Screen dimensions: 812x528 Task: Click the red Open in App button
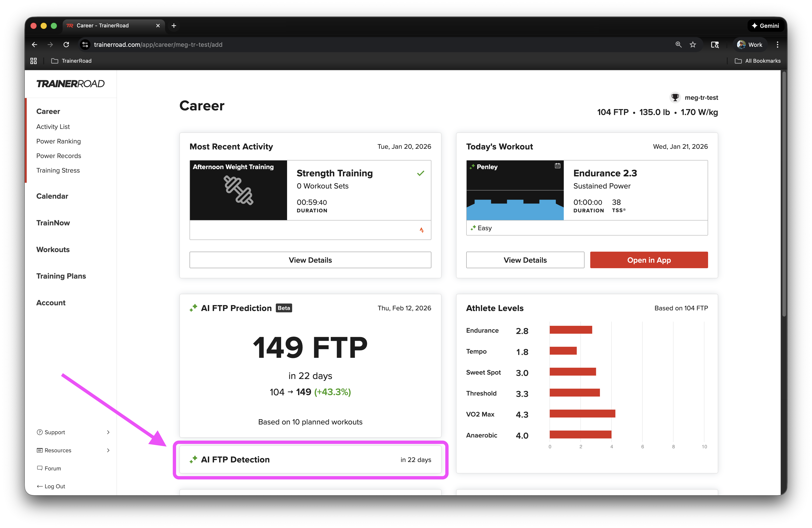(649, 260)
